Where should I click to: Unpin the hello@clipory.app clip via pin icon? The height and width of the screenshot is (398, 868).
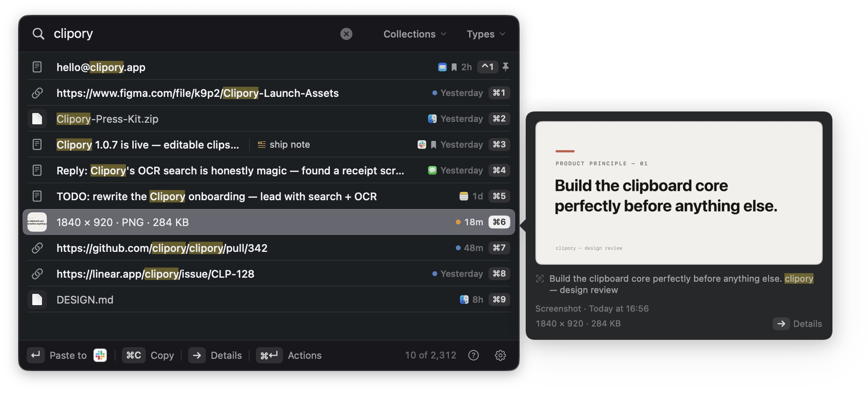pyautogui.click(x=505, y=67)
